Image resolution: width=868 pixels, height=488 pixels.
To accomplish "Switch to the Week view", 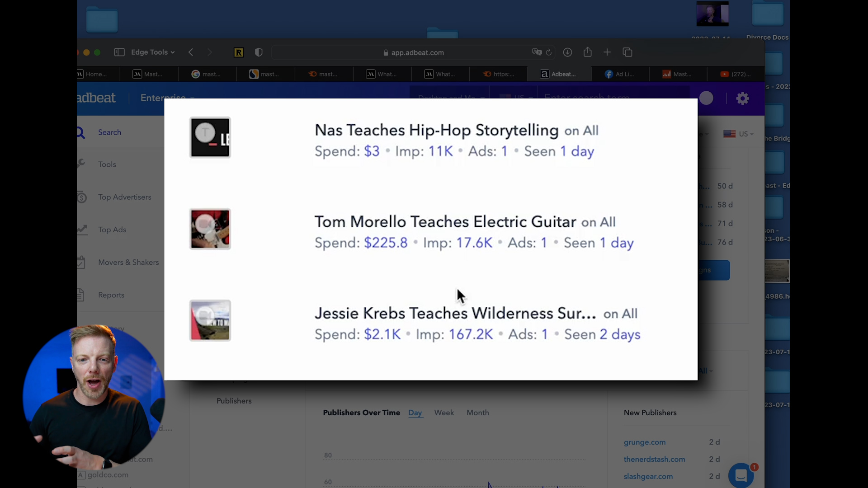I will coord(444,413).
